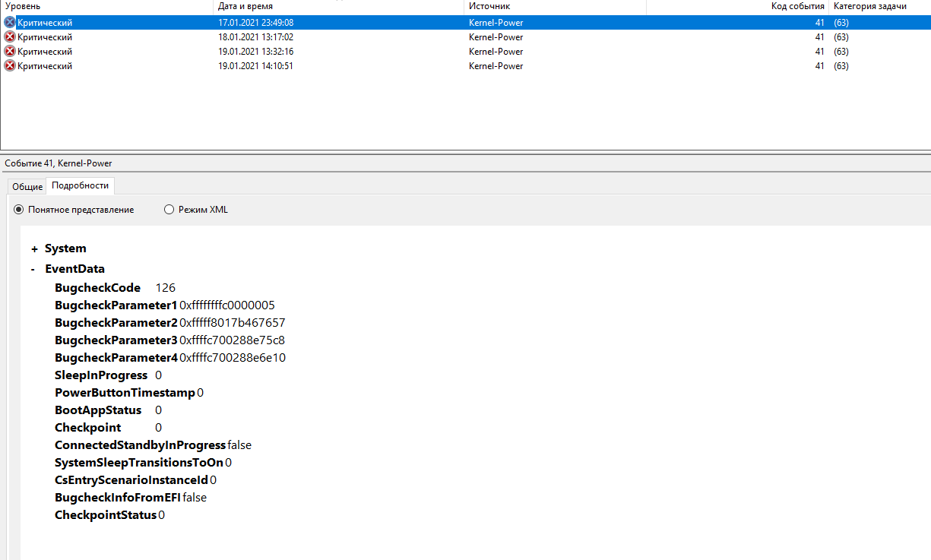Click the BugcheckParameter4 label
The image size is (931, 560).
pyautogui.click(x=116, y=358)
